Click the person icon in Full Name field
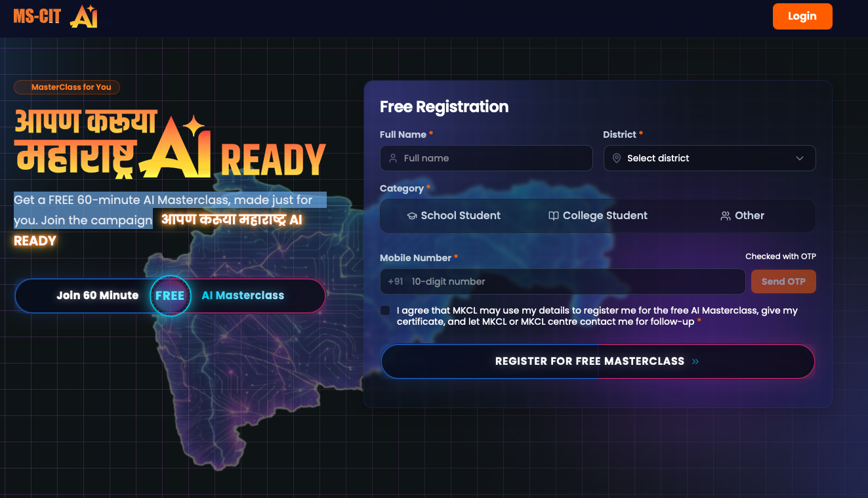The width and height of the screenshot is (868, 498). tap(393, 158)
